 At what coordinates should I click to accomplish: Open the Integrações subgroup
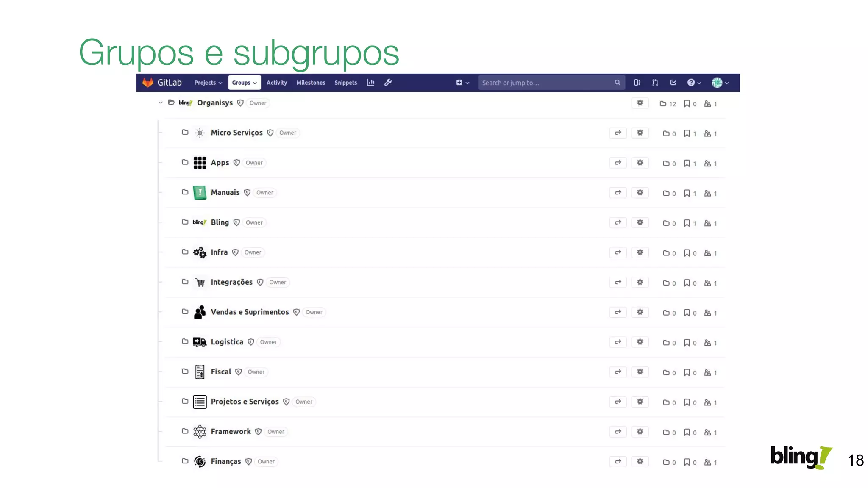coord(231,282)
